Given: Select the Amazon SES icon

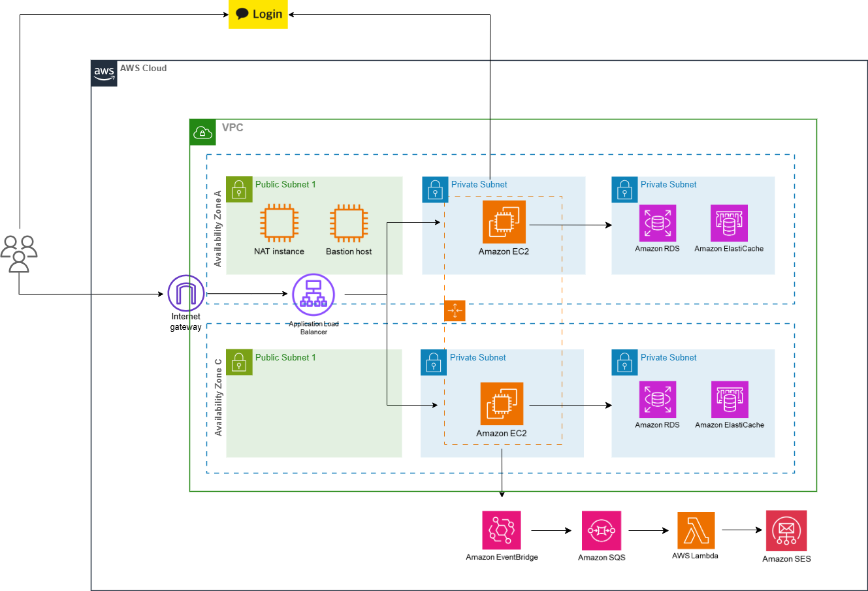Looking at the screenshot, I should pos(786,531).
